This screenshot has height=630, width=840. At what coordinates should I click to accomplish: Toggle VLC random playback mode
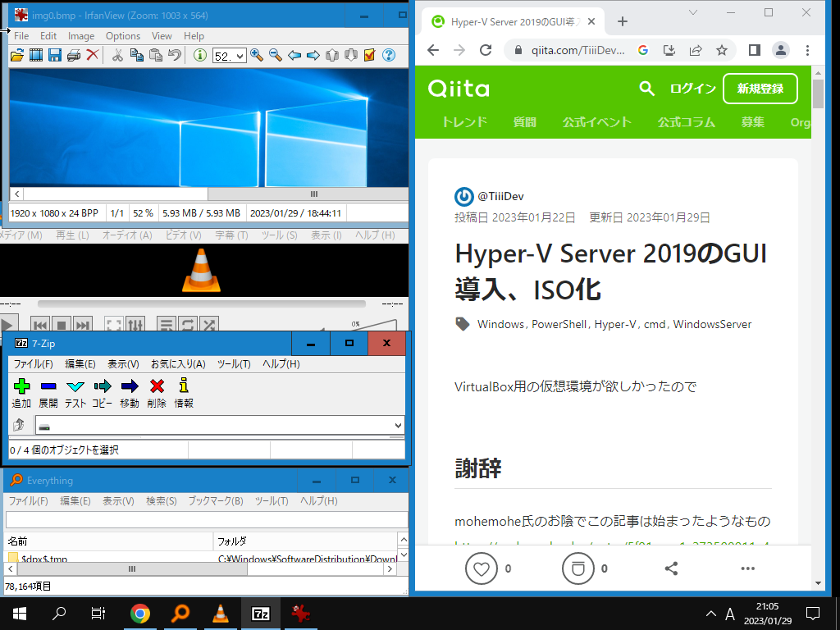click(x=208, y=323)
